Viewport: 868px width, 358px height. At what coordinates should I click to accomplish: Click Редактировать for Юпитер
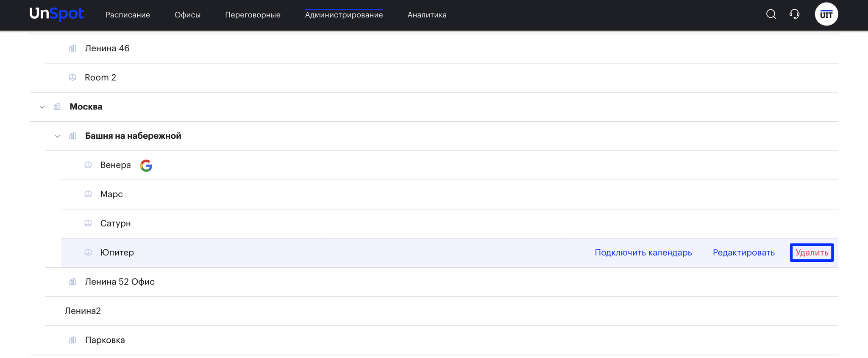744,253
